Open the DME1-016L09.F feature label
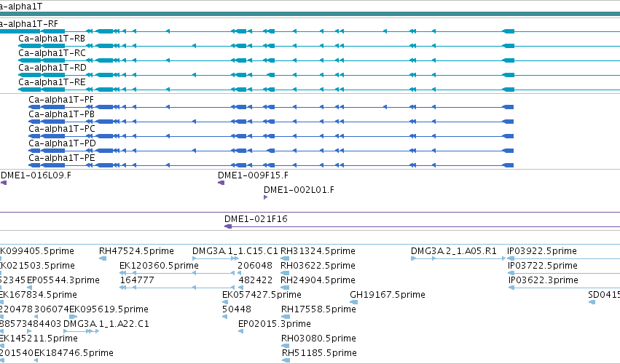This screenshot has width=620, height=364. 36,175
